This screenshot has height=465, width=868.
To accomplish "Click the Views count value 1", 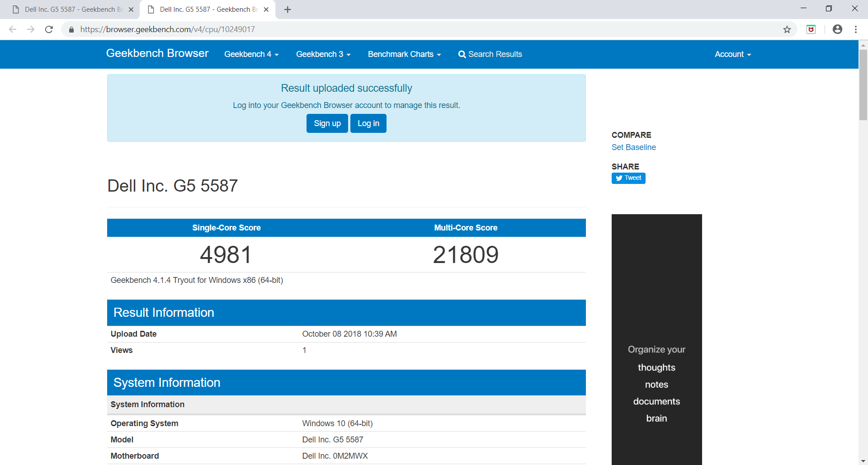I will point(304,350).
